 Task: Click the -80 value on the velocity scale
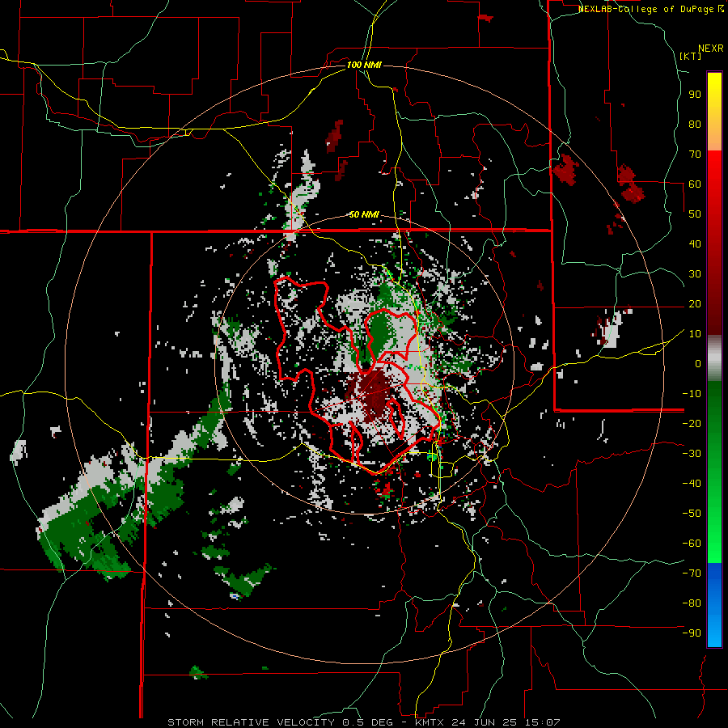click(x=692, y=603)
